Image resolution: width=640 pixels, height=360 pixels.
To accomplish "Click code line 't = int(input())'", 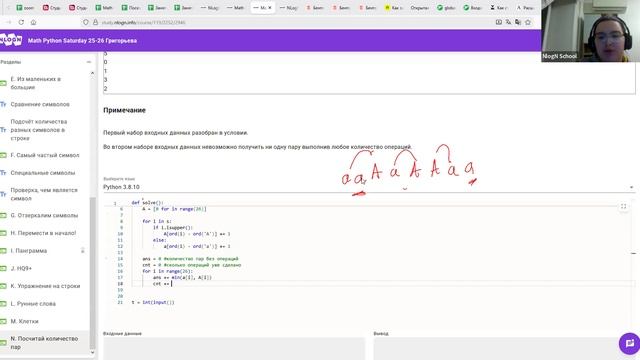I will coord(153,302).
